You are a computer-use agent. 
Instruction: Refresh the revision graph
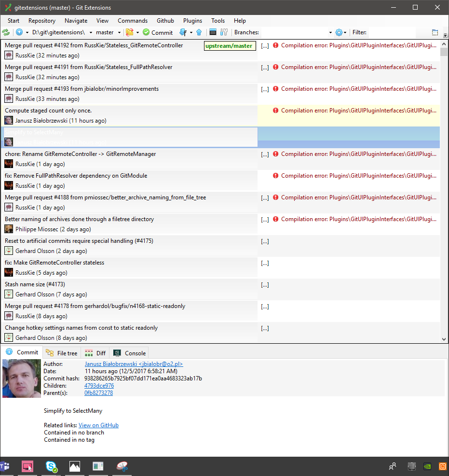(6, 32)
